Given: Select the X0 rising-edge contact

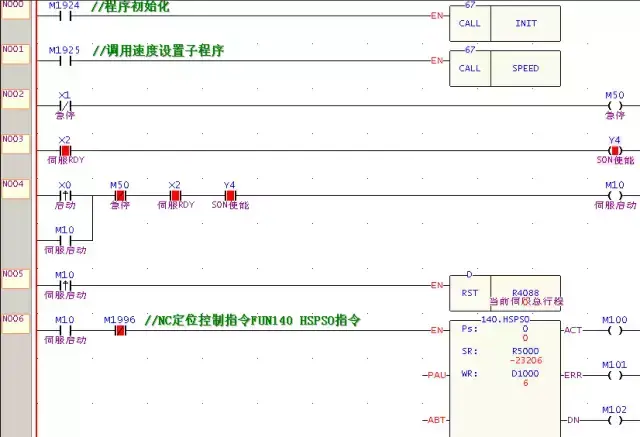Looking at the screenshot, I should click(65, 195).
